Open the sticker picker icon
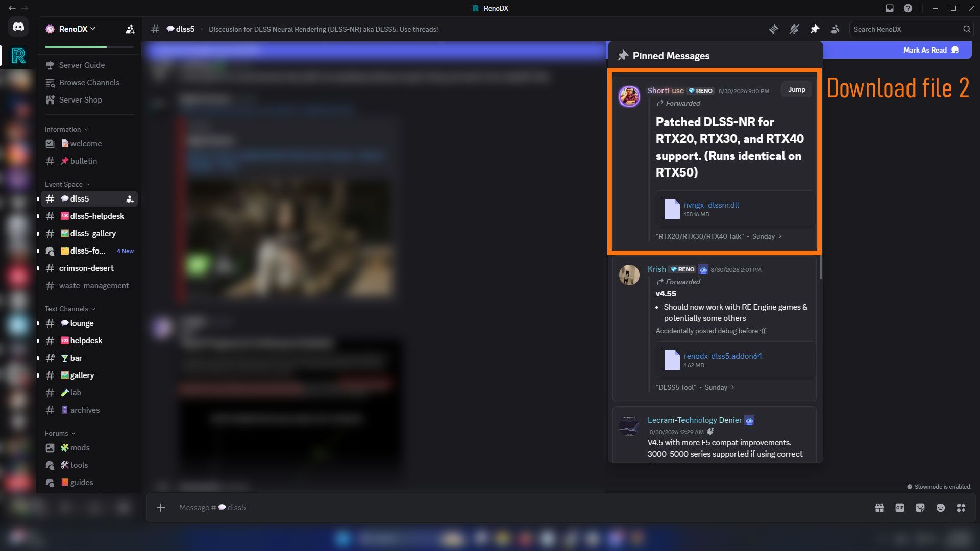980x551 pixels. point(920,507)
